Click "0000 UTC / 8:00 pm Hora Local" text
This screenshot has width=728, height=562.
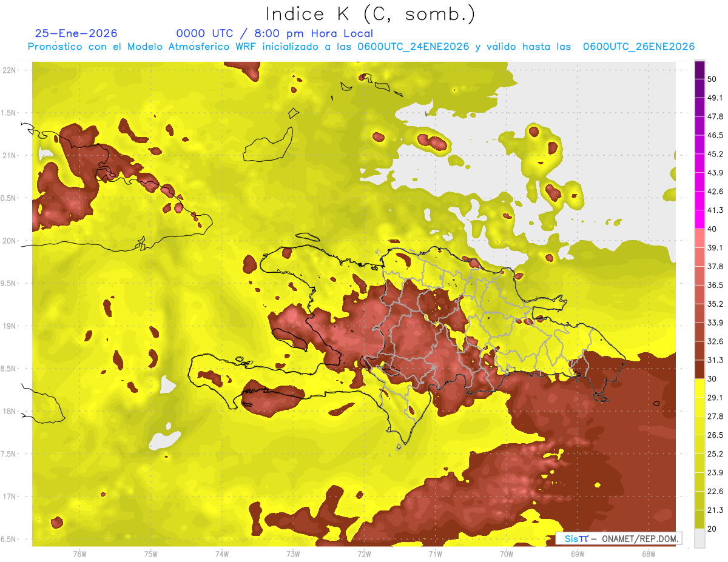click(x=275, y=33)
